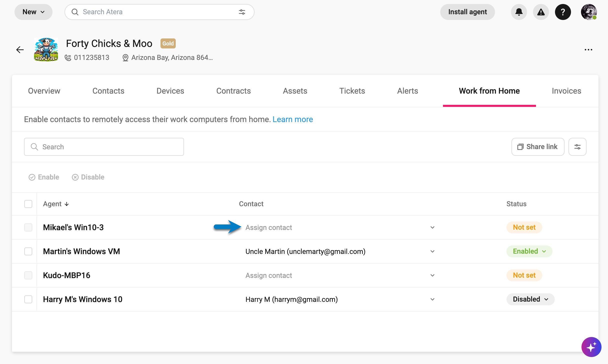Launch the AI assistant sparkle button
The width and height of the screenshot is (608, 364).
pyautogui.click(x=591, y=347)
